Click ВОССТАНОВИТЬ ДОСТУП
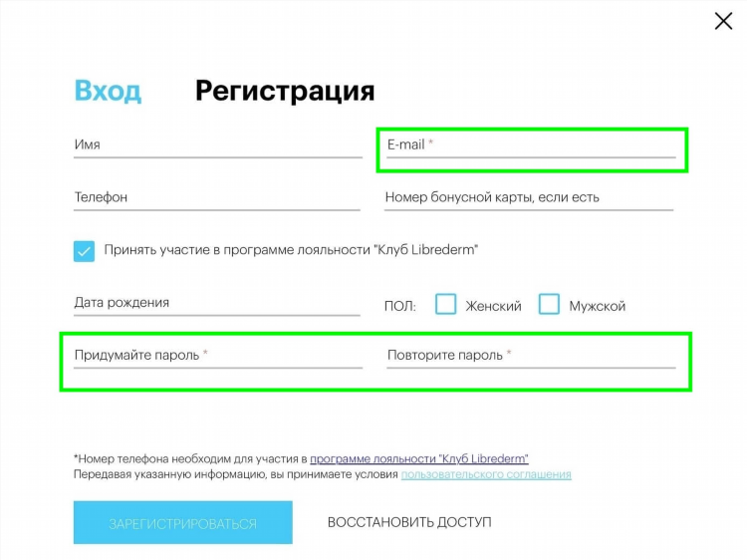This screenshot has height=560, width=747. [409, 522]
